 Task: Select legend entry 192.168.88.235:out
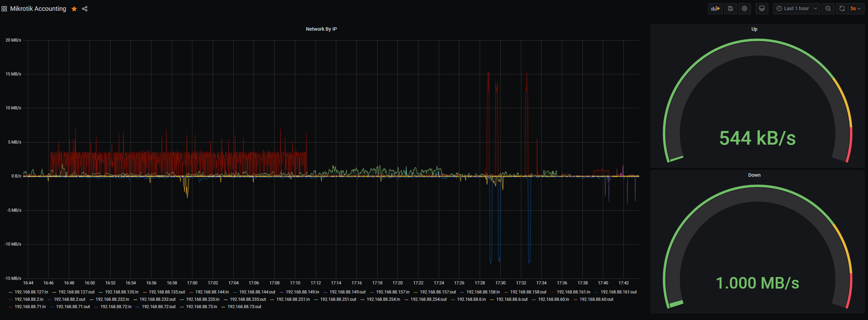tap(248, 299)
